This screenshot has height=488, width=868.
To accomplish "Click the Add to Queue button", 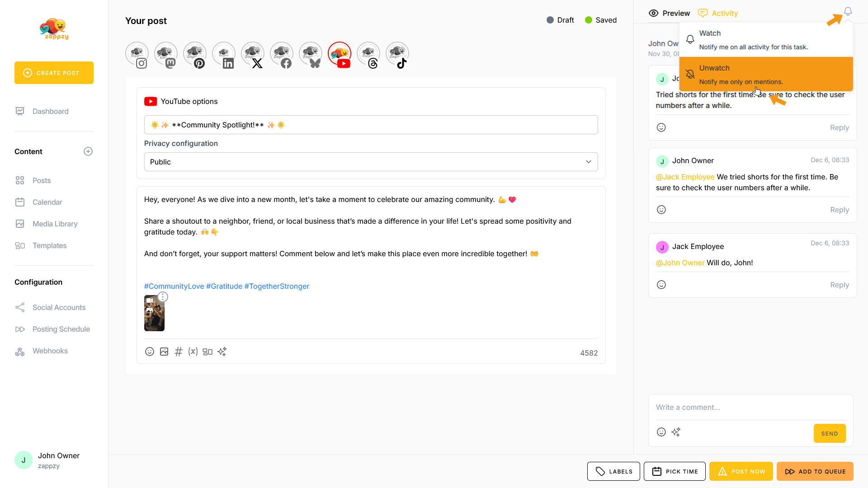I will coord(815,471).
